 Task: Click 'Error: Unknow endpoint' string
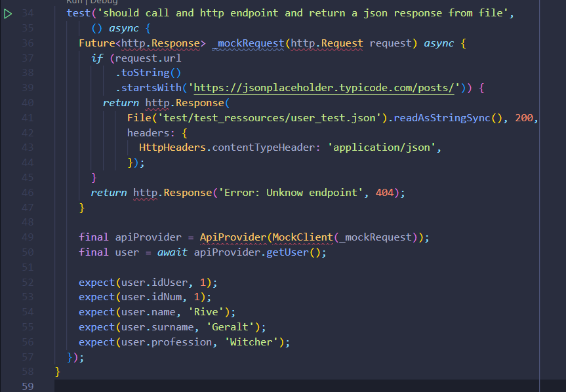point(291,193)
